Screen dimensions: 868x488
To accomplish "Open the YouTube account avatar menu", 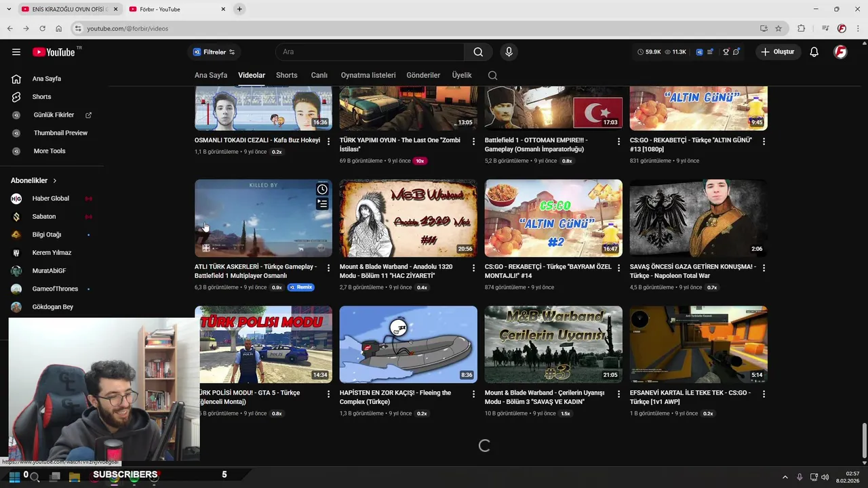I will click(840, 52).
